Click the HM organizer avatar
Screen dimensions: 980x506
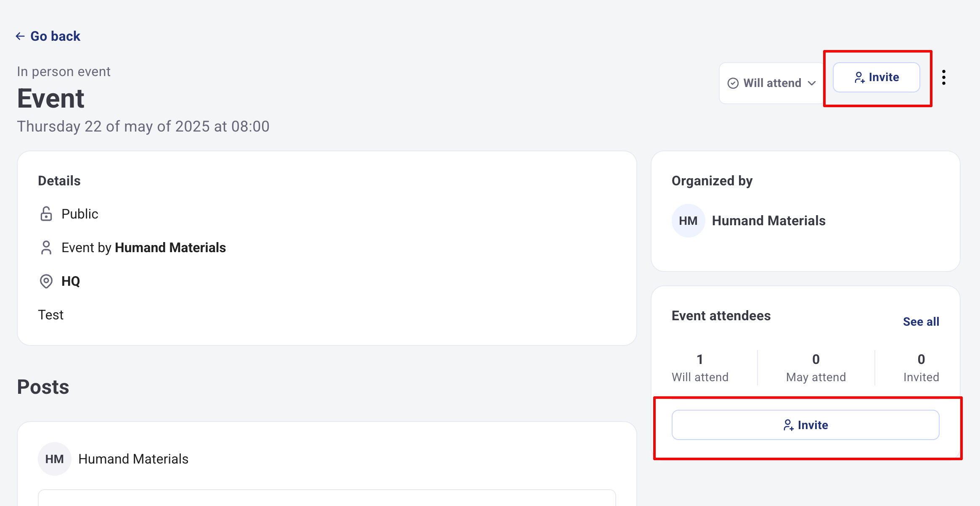[688, 221]
